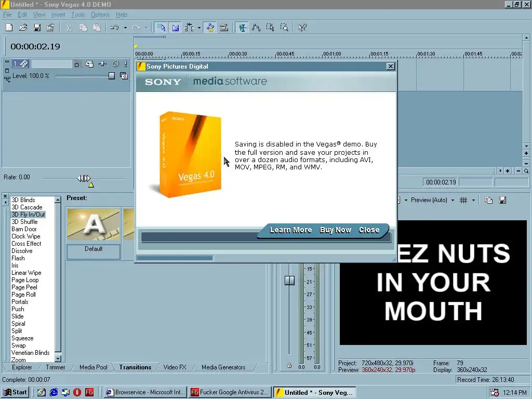532x399 pixels.
Task: Open the File menu
Action: 7,15
